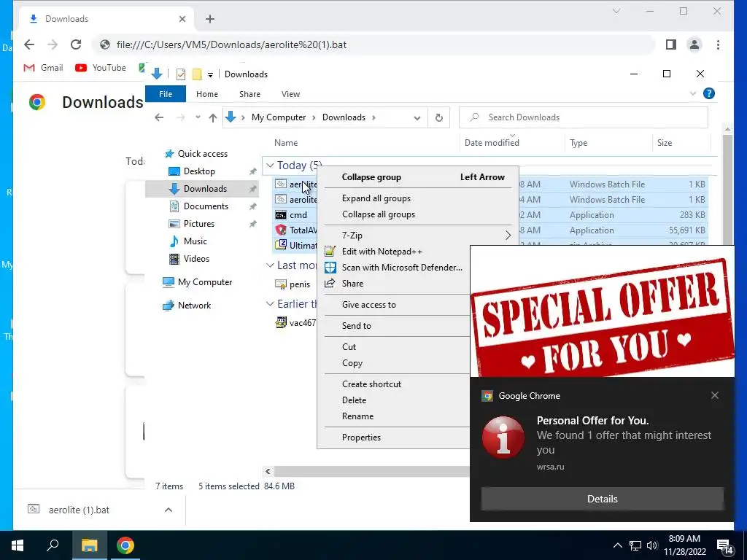Click Chrome back arrow button

[29, 44]
